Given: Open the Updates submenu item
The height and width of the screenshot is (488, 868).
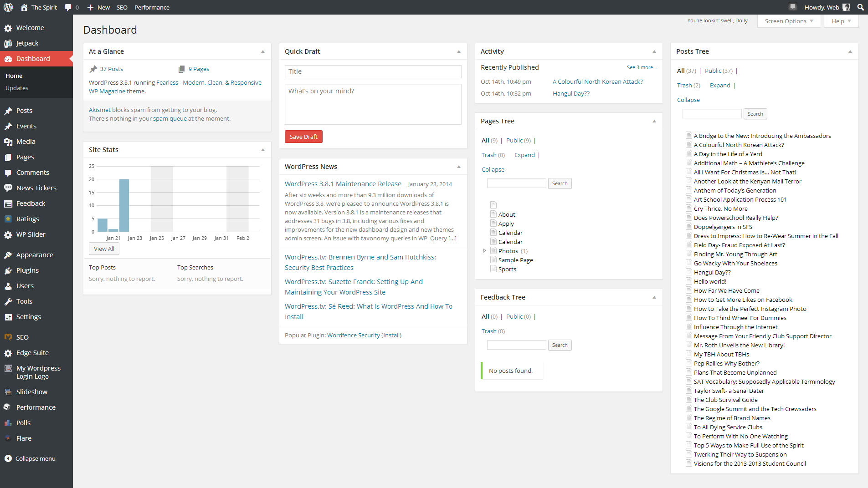Looking at the screenshot, I should click(x=17, y=88).
